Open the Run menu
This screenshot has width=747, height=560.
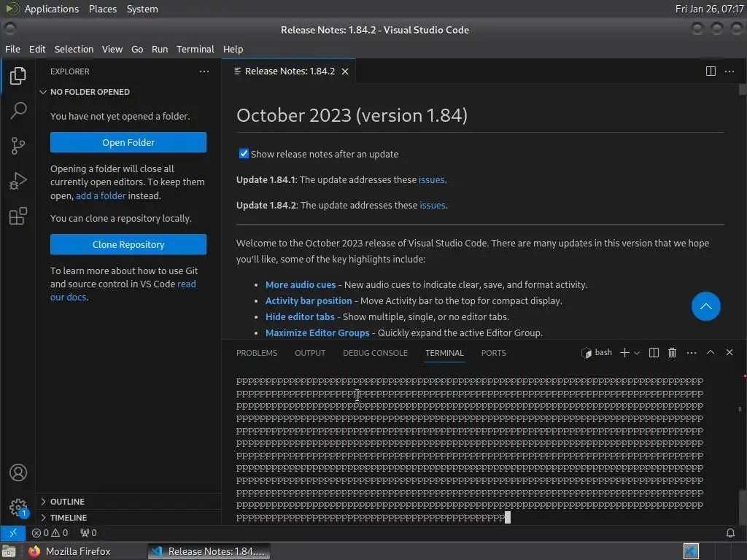(x=160, y=49)
